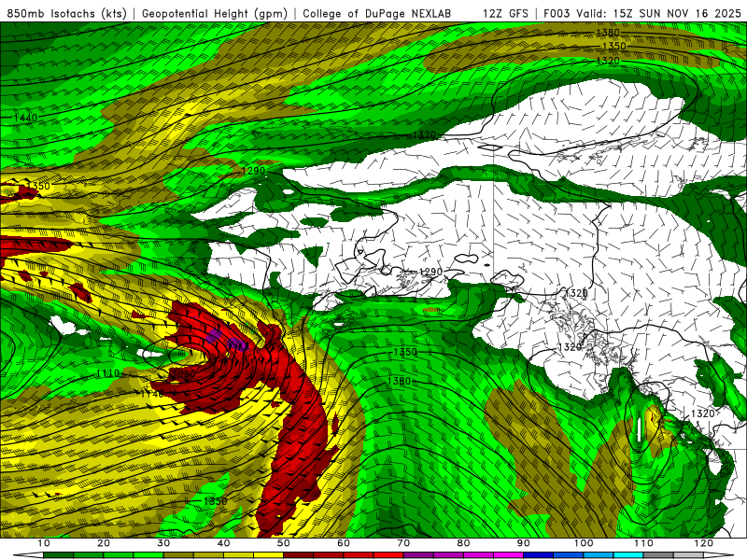Image resolution: width=747 pixels, height=560 pixels.
Task: Click the darkest blue colorbar swatch
Action: 539,555
